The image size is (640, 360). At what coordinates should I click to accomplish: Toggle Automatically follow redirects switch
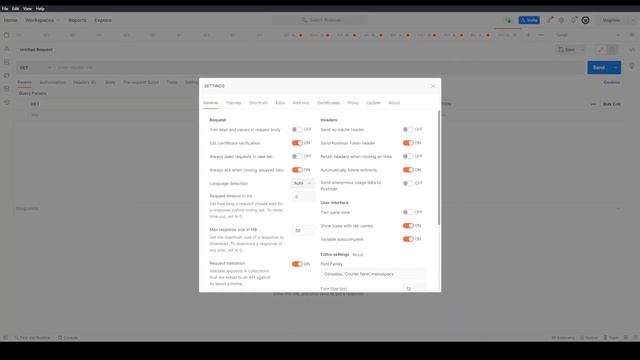(x=408, y=170)
